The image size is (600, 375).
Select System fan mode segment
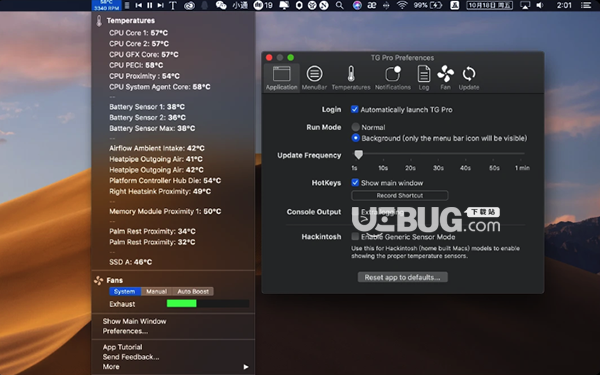(x=125, y=292)
